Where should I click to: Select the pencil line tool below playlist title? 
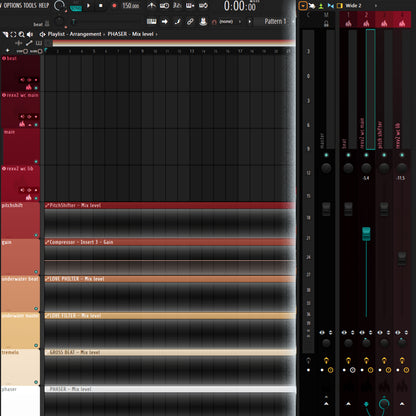coord(29,43)
